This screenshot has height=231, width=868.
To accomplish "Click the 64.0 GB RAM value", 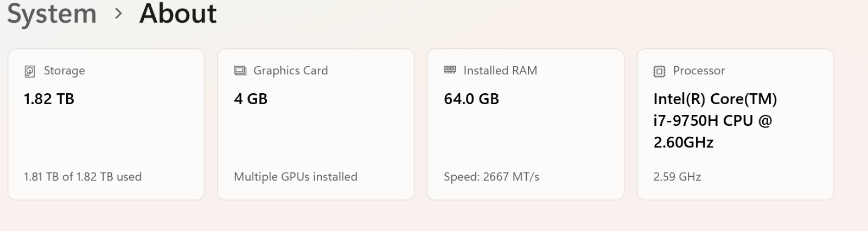I will [471, 99].
